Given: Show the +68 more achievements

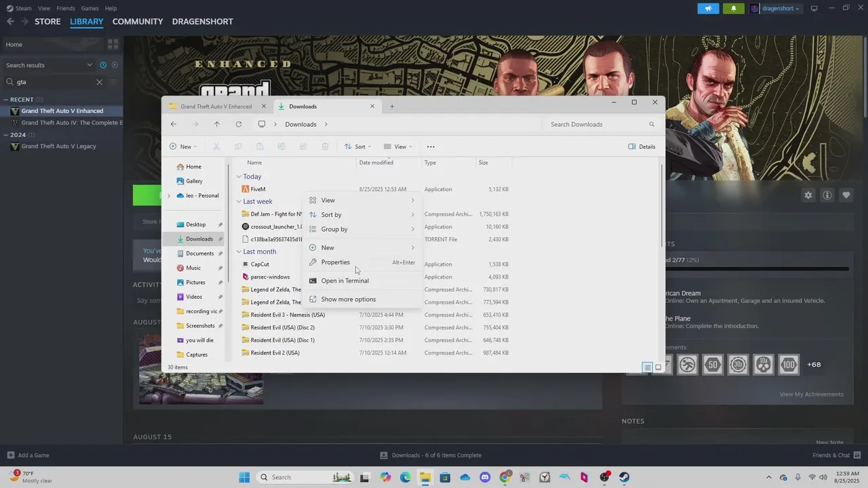Looking at the screenshot, I should (x=814, y=365).
